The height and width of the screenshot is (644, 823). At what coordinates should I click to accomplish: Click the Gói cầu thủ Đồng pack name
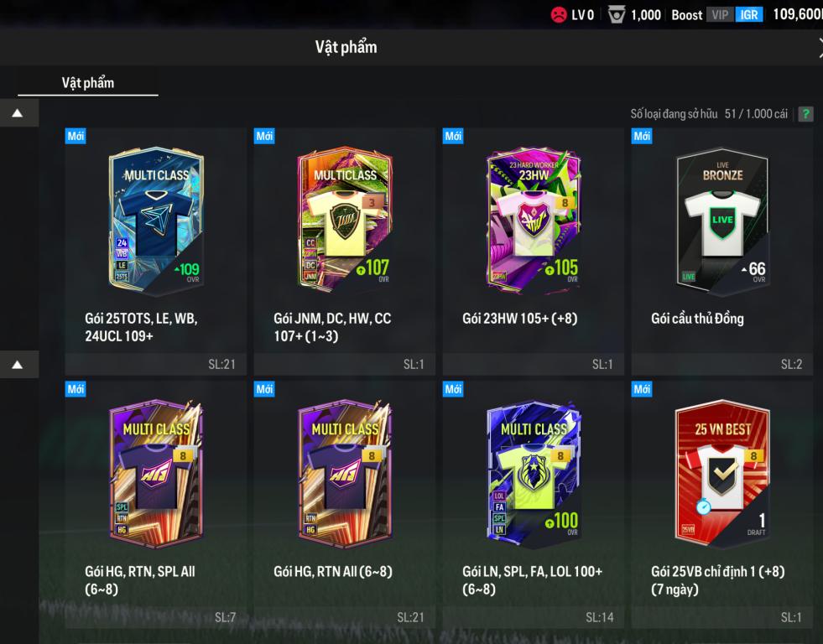click(x=697, y=319)
